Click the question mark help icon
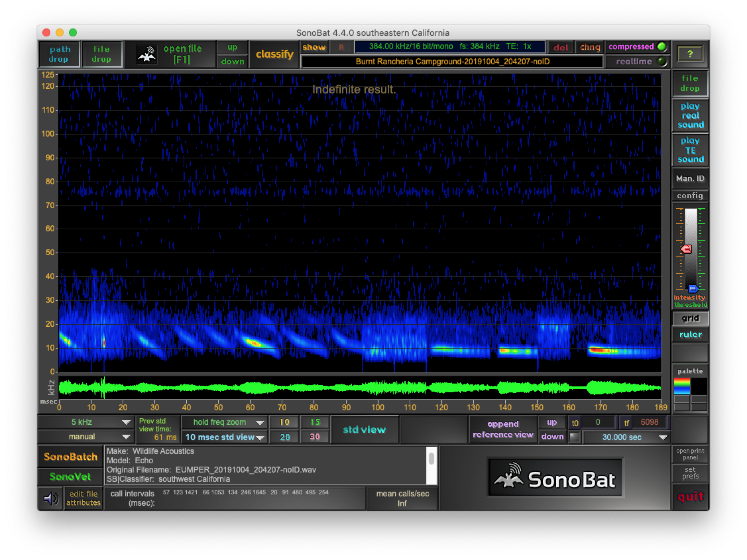This screenshot has height=560, width=747. coord(689,54)
